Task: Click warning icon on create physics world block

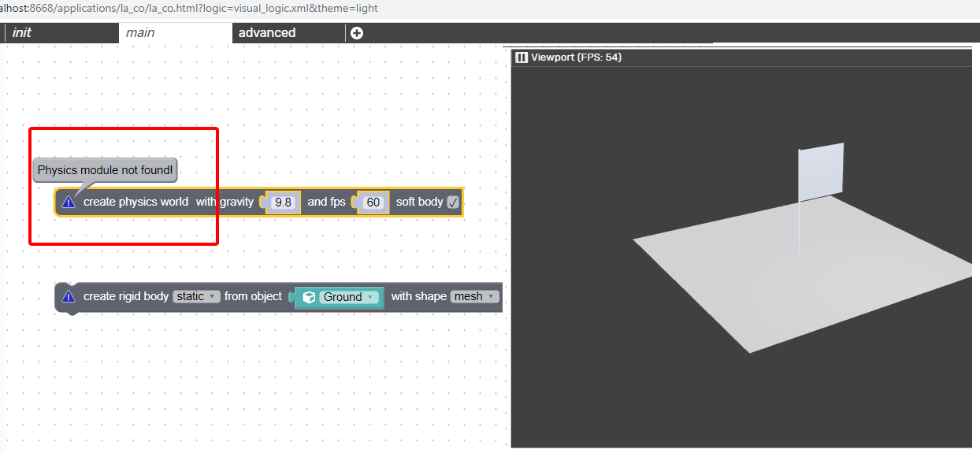Action: point(69,202)
